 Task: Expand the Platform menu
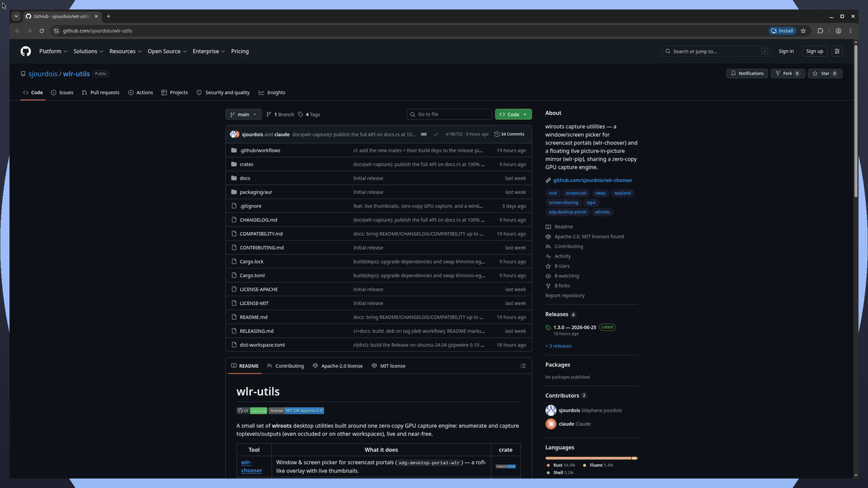(53, 52)
